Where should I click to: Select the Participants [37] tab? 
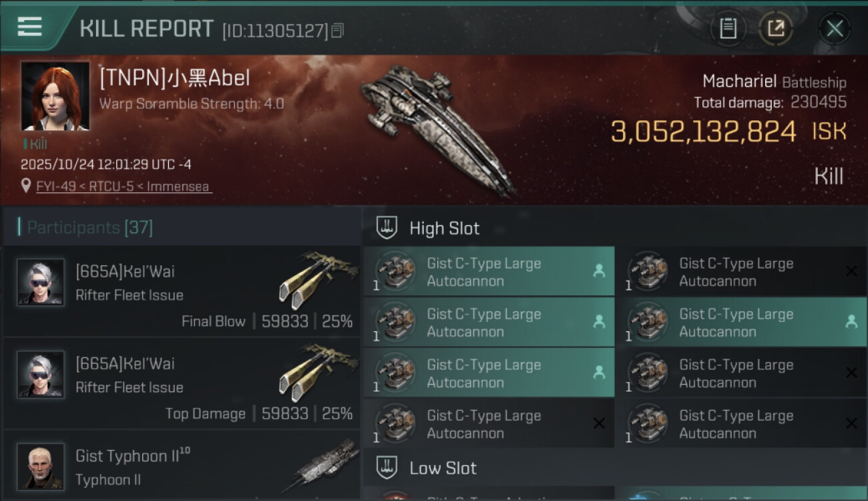(90, 228)
